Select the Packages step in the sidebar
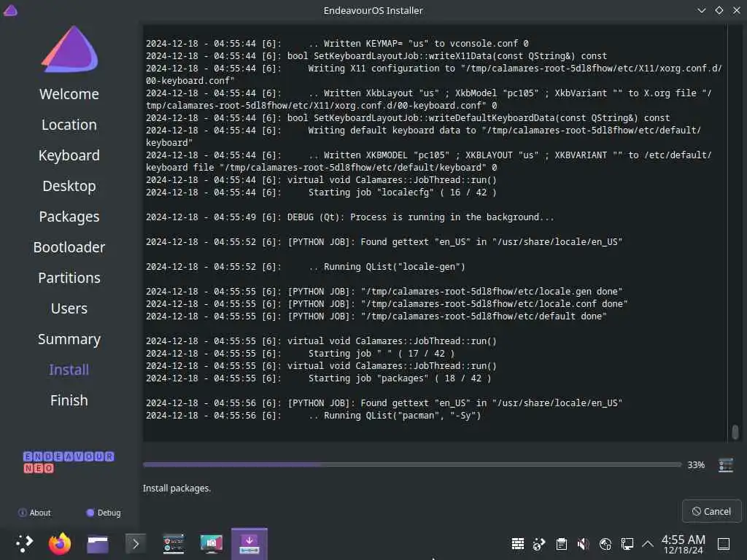The width and height of the screenshot is (747, 560). click(x=69, y=217)
